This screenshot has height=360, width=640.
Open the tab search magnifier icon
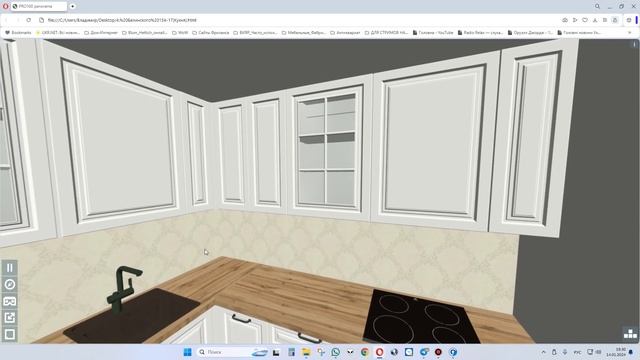point(597,7)
